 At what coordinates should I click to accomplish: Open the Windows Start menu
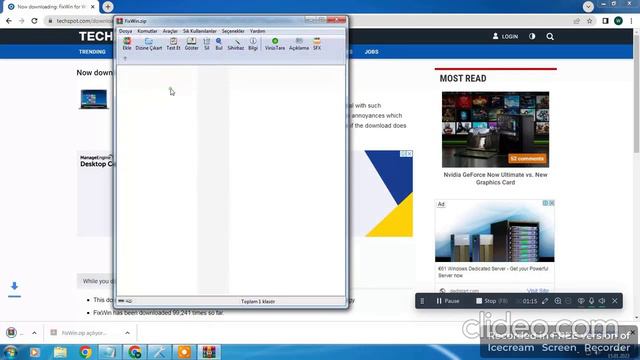click(x=10, y=352)
